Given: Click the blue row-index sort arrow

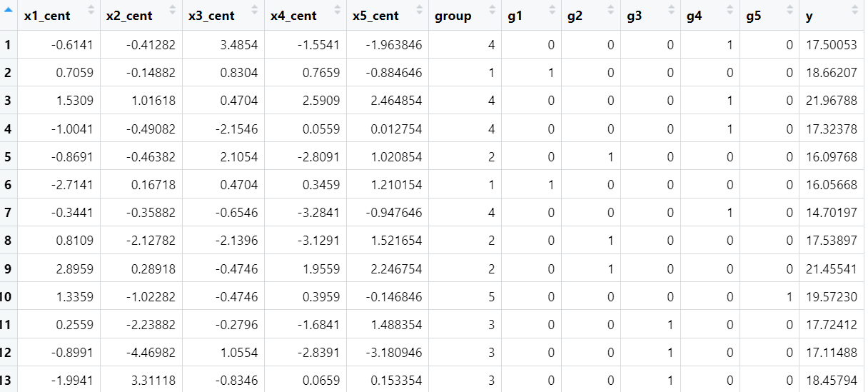Looking at the screenshot, I should 7,9.
